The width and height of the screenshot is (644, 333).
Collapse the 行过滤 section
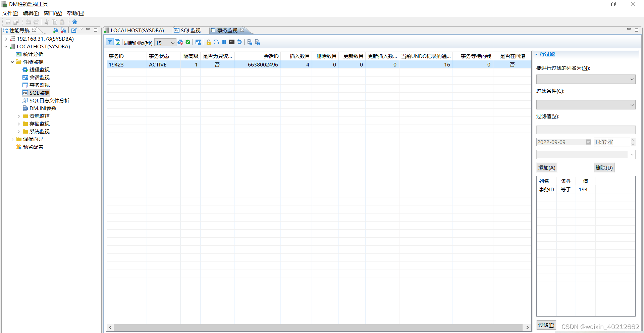click(x=536, y=54)
